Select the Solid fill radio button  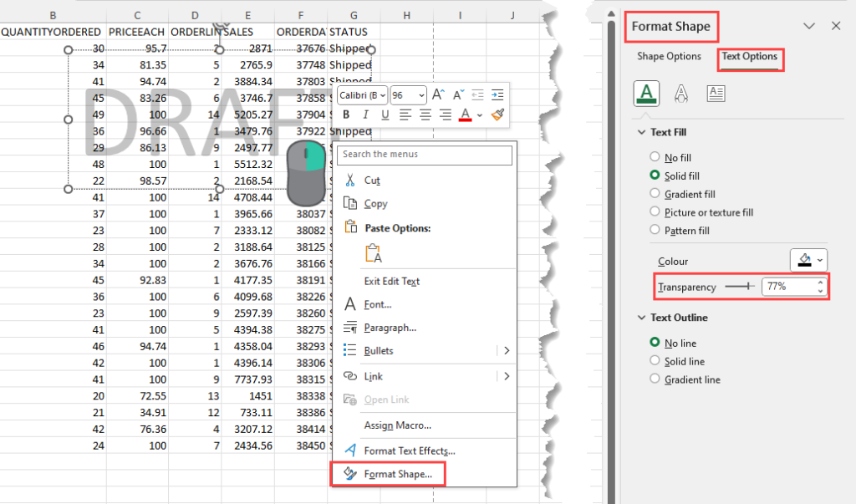(x=655, y=176)
